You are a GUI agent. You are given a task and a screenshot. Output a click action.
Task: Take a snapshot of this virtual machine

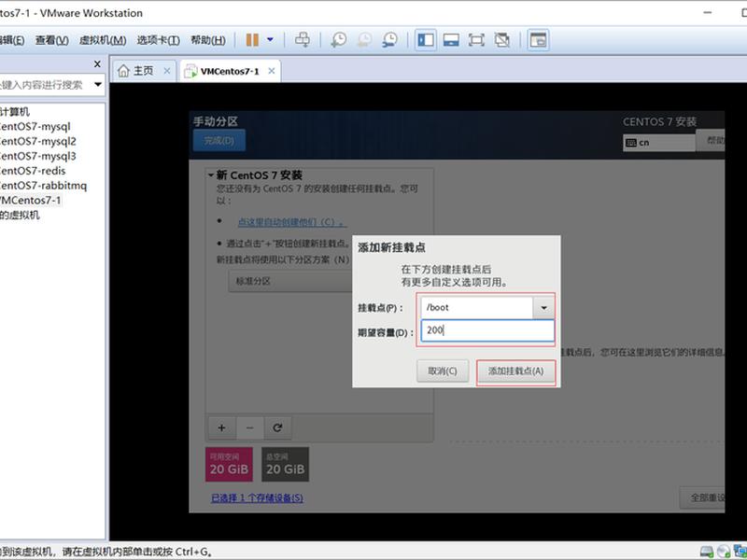pos(339,39)
